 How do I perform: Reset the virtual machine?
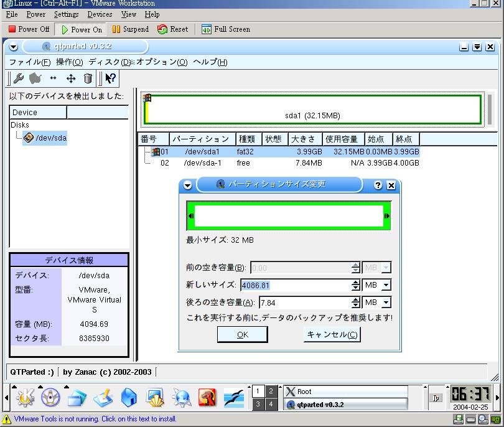(173, 29)
